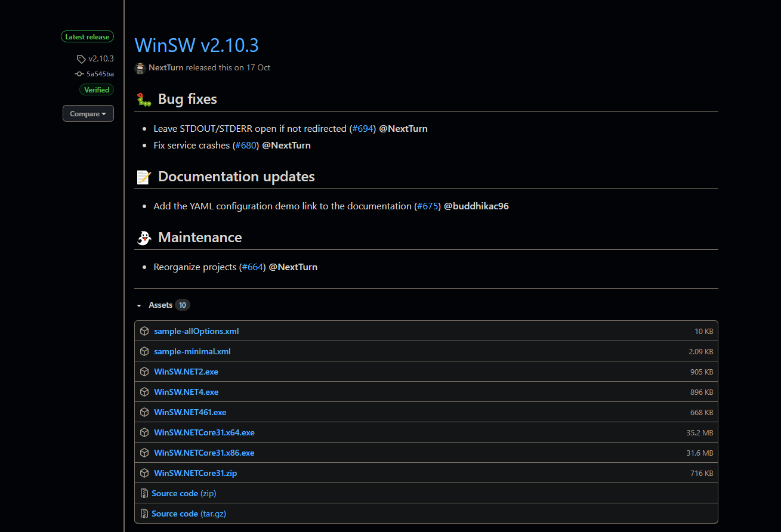Click package icon for sample-allOptions.xml
781x532 pixels.
coord(144,331)
